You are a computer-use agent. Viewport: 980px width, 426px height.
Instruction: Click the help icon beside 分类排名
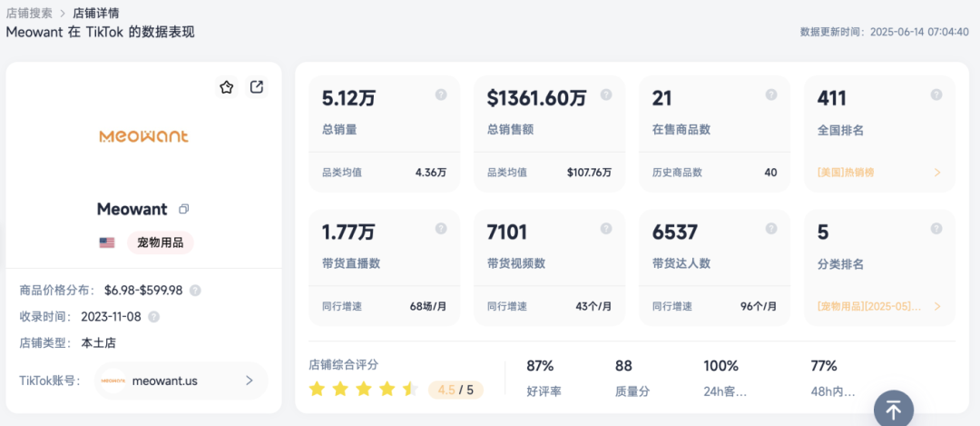936,228
